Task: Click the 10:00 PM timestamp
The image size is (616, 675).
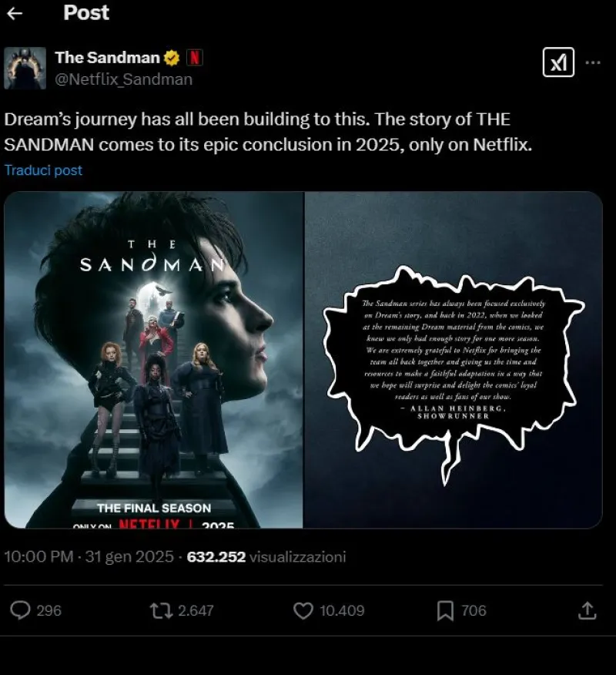Action: pyautogui.click(x=38, y=556)
